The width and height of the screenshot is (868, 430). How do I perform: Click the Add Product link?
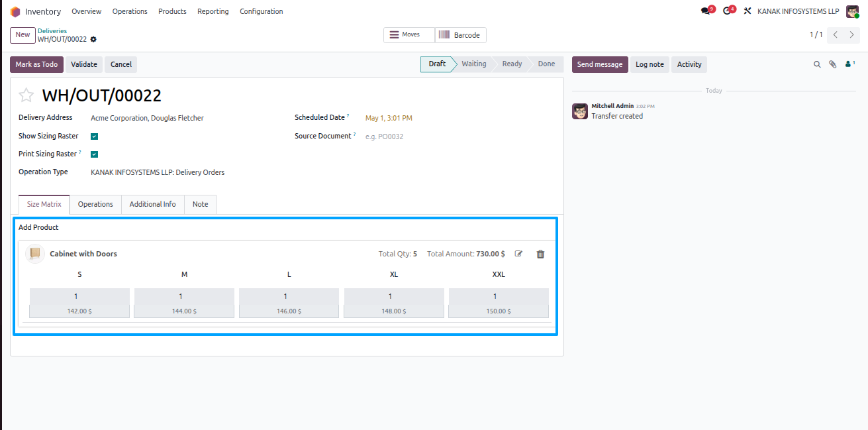tap(38, 227)
